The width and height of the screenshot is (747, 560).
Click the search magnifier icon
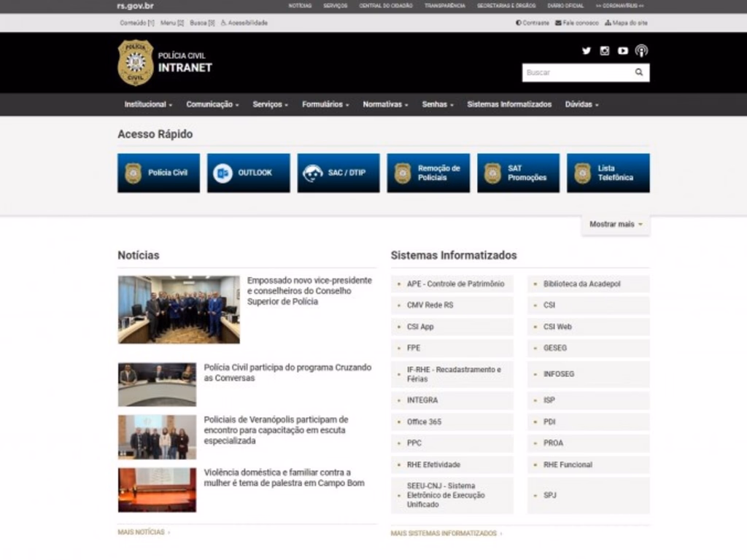pos(639,72)
